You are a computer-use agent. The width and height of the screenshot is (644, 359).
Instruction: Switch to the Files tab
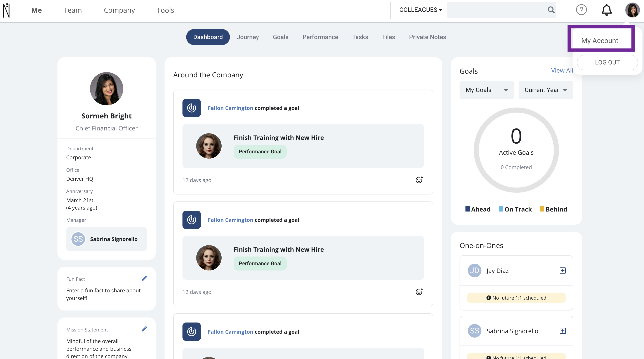[x=388, y=37]
